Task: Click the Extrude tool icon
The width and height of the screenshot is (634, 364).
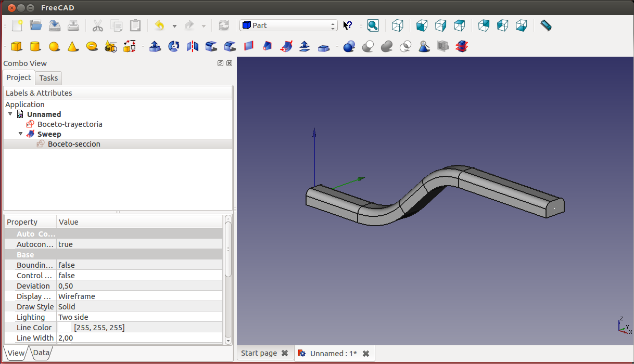Action: click(x=155, y=47)
